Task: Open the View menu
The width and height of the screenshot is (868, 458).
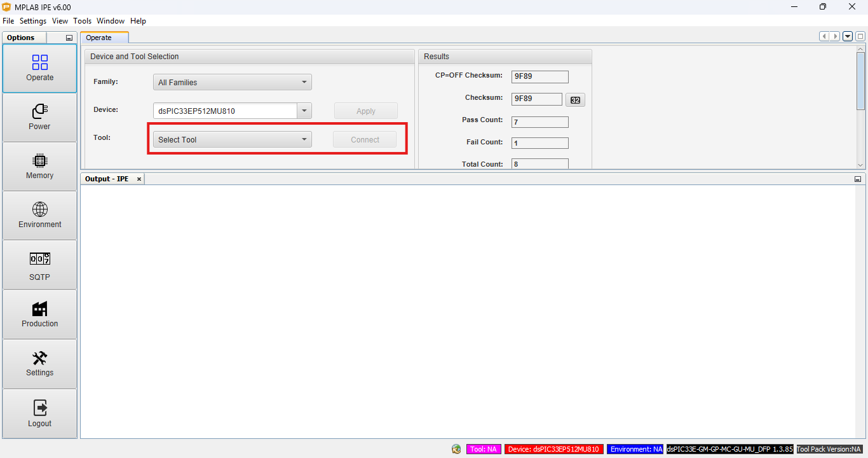Action: (60, 21)
